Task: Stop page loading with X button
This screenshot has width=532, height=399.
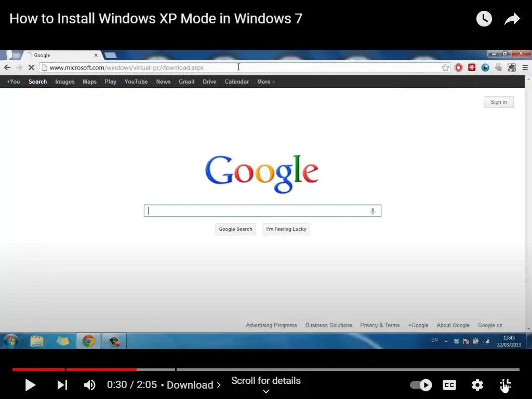Action: click(x=31, y=68)
